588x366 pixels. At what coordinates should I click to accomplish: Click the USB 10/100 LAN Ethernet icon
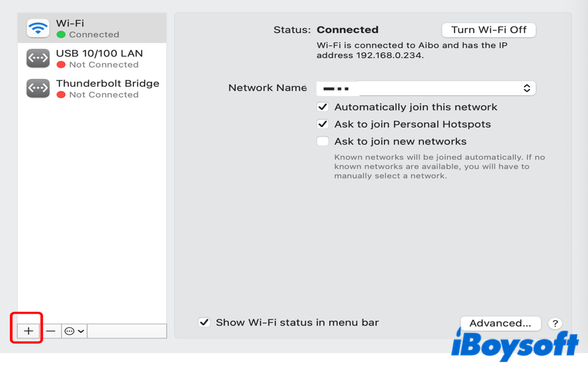point(38,58)
